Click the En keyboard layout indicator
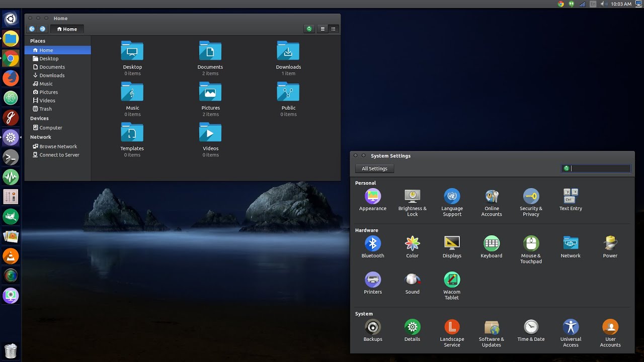Viewport: 644px width, 362px height. pos(593,4)
